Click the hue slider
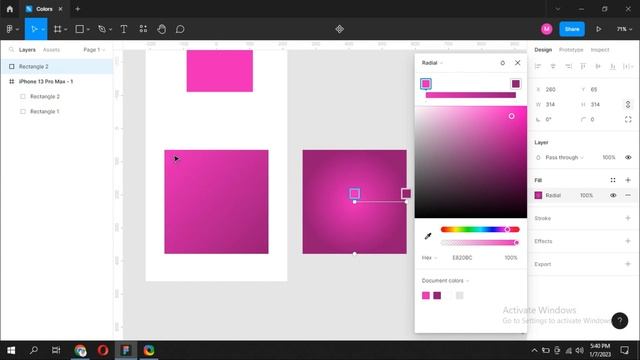This screenshot has height=360, width=640. (480, 229)
